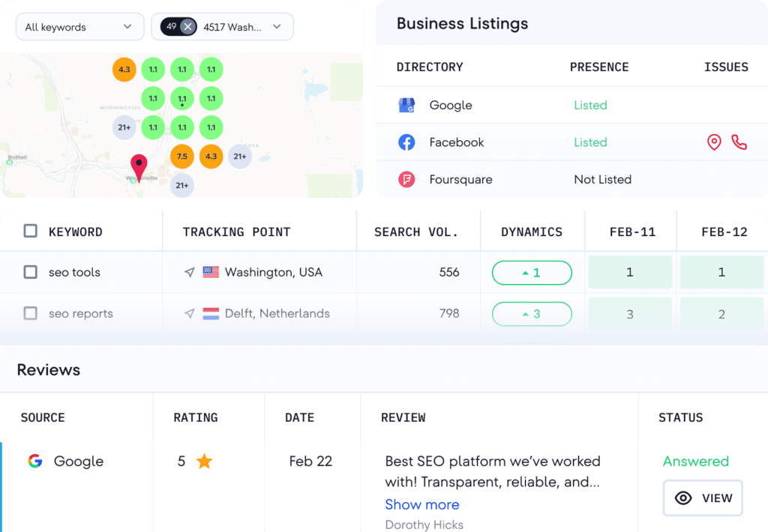Check the 'seo reports' keyword checkbox
Image resolution: width=768 pixels, height=532 pixels.
point(30,314)
